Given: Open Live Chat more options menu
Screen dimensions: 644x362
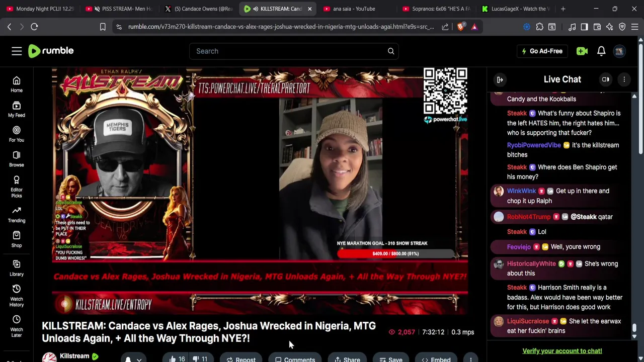Looking at the screenshot, I should 624,79.
